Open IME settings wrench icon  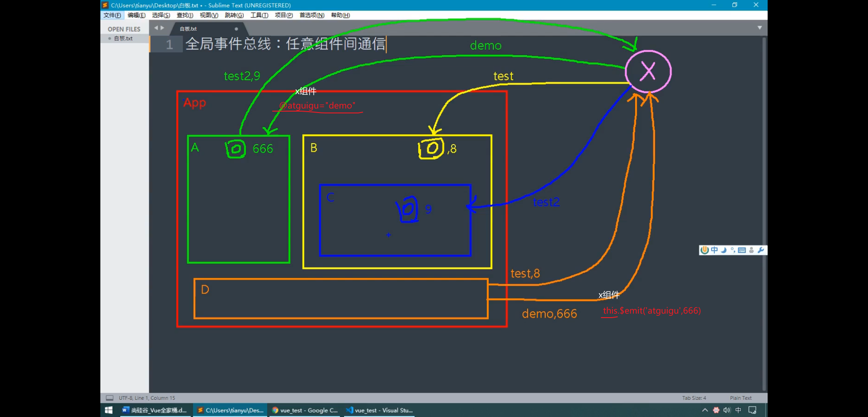pyautogui.click(x=760, y=250)
